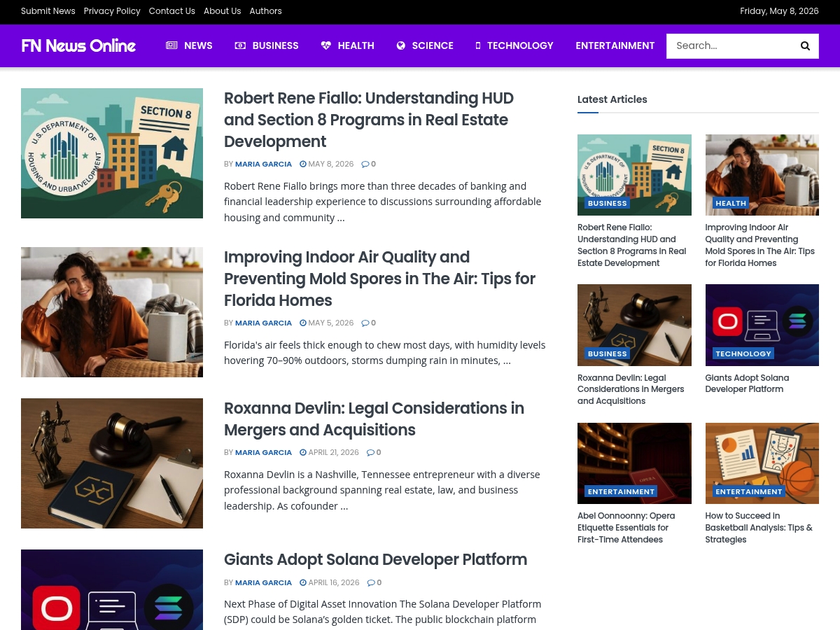Screen dimensions: 840x630
Task: Click the globe icon beside Science
Action: tap(401, 45)
